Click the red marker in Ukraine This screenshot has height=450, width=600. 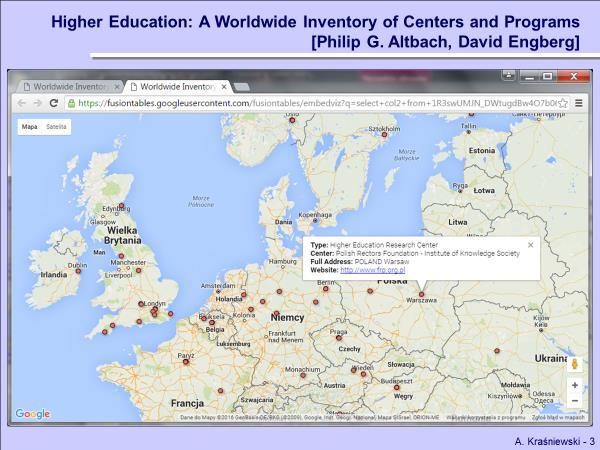tap(497, 351)
